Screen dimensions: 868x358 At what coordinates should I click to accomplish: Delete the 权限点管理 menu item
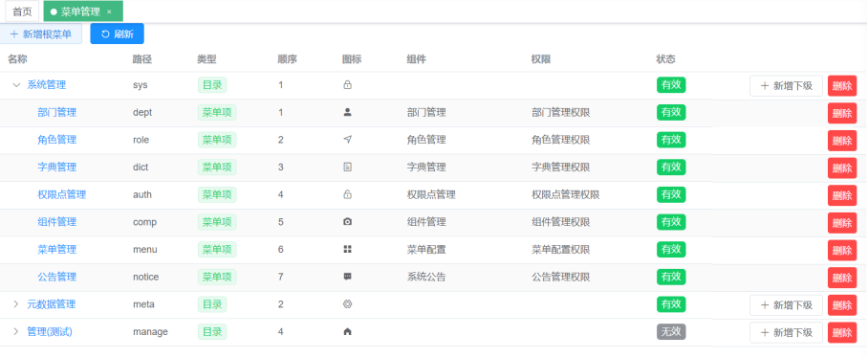(x=842, y=195)
